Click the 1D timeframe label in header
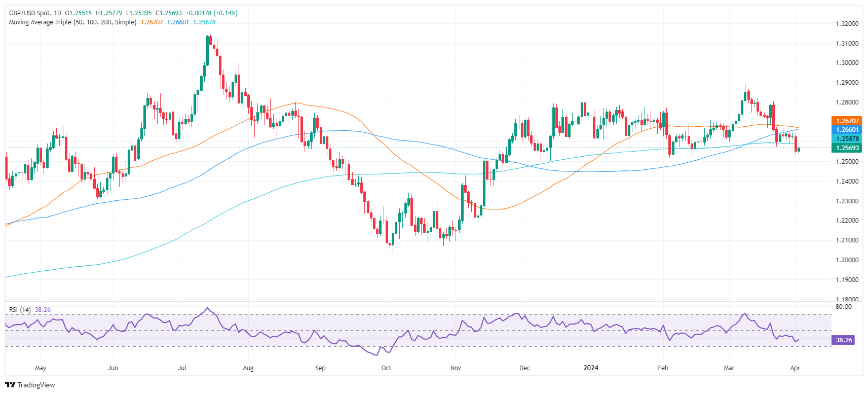This screenshot has width=868, height=394. [57, 13]
